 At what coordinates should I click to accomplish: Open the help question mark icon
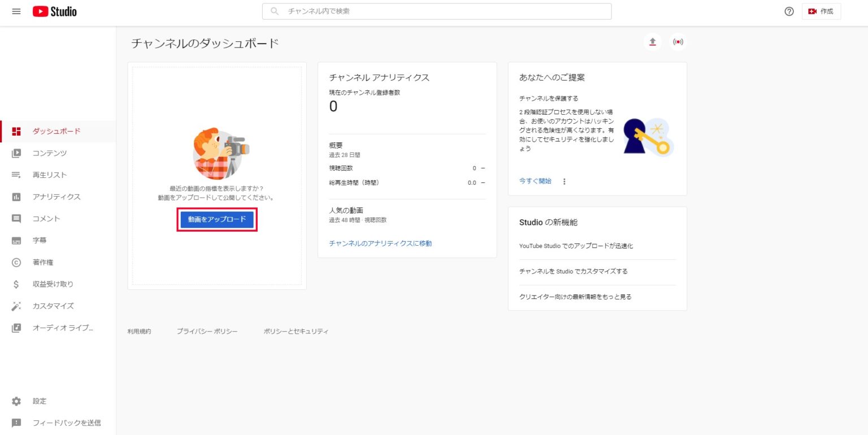(789, 11)
